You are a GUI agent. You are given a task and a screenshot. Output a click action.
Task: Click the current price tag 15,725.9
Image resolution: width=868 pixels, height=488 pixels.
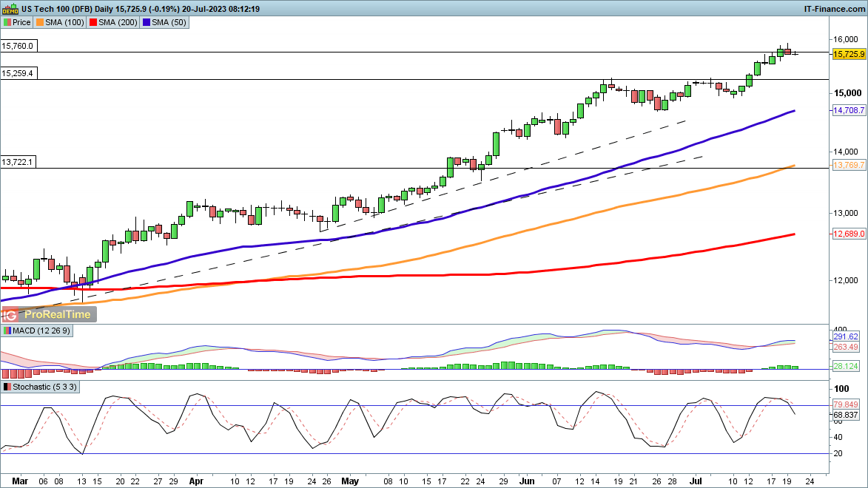[849, 54]
